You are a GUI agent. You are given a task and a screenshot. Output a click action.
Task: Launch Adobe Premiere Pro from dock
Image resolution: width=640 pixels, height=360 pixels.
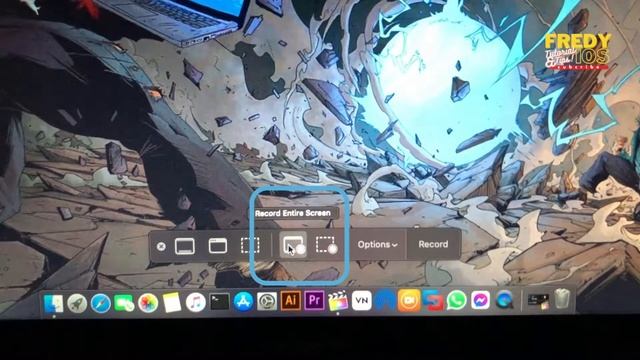pos(314,300)
